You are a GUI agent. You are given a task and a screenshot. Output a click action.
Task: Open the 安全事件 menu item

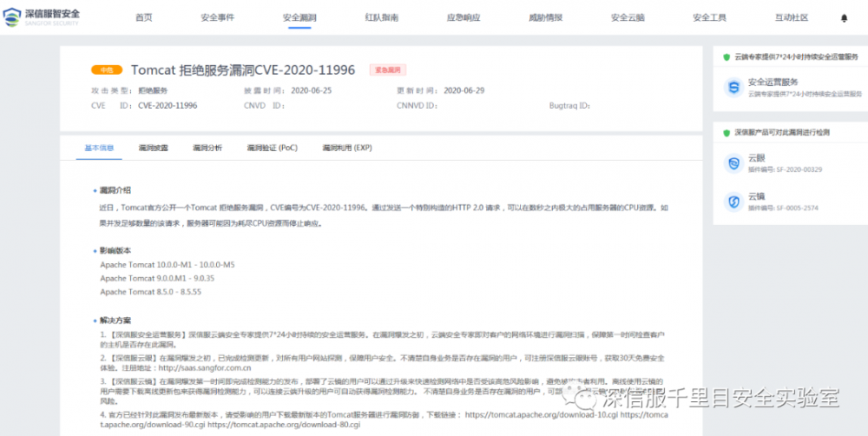point(218,17)
